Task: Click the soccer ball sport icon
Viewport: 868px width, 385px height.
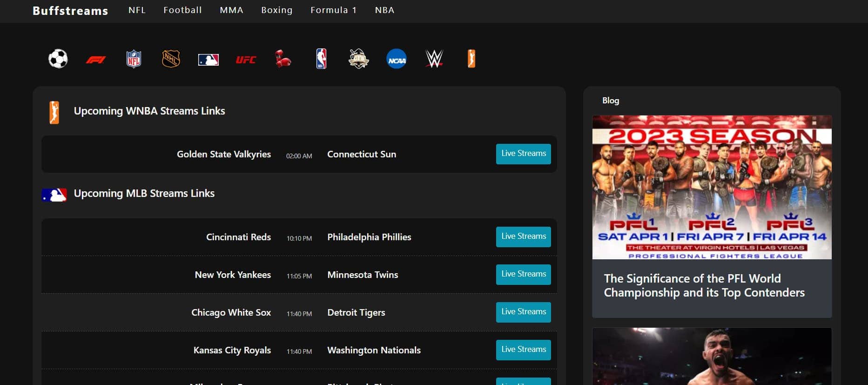Action: 58,59
